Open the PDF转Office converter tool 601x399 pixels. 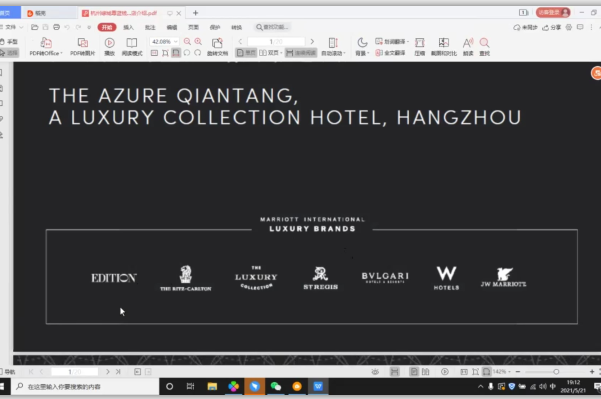pos(46,47)
